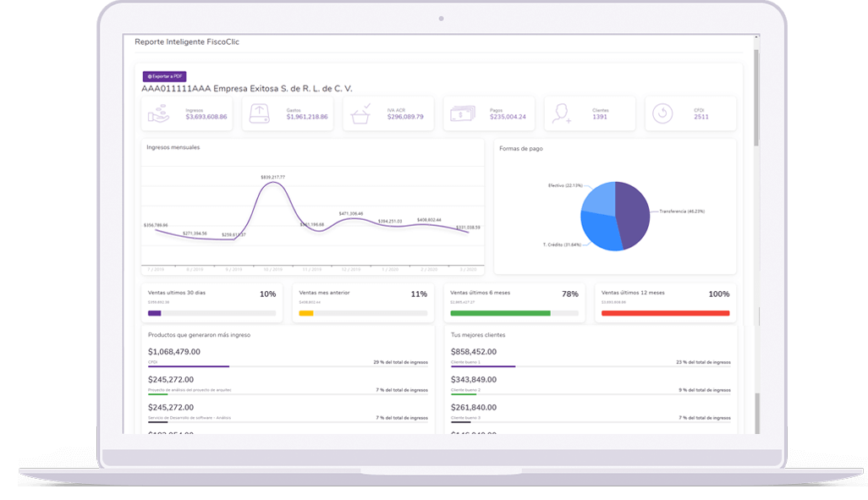The height and width of the screenshot is (500, 868).
Task: Click the yellow Ventas mes anterior progress bar
Action: [306, 313]
